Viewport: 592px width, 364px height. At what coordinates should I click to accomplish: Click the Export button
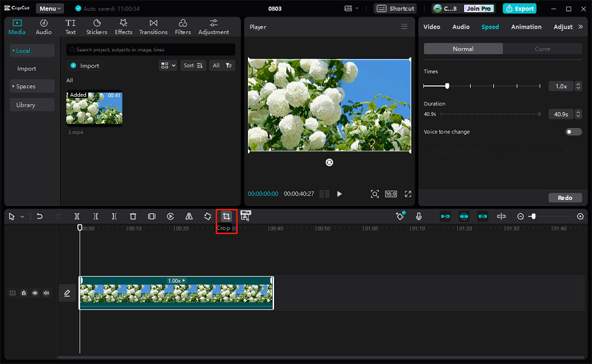pyautogui.click(x=519, y=9)
